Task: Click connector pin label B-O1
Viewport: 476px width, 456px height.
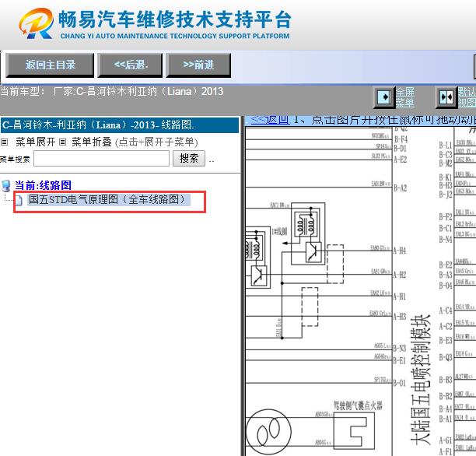Action: [x=399, y=383]
